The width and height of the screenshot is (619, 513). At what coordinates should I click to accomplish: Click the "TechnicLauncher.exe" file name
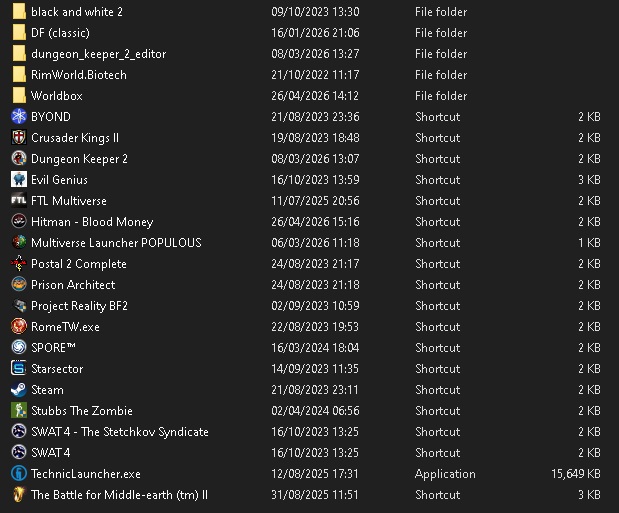click(x=86, y=474)
